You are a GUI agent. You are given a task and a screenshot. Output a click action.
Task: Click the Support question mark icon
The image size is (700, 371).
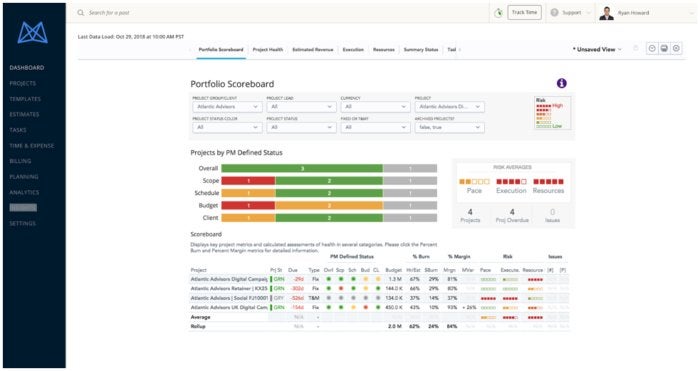[554, 13]
